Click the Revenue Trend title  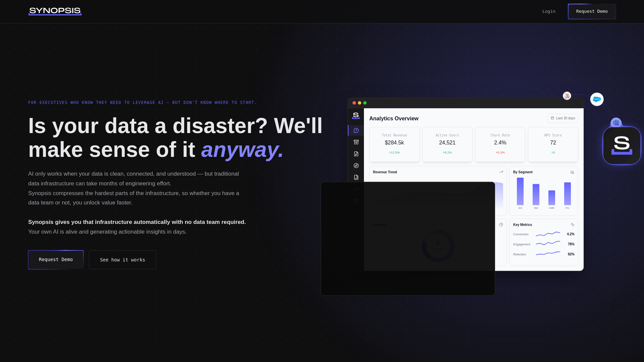pos(385,172)
